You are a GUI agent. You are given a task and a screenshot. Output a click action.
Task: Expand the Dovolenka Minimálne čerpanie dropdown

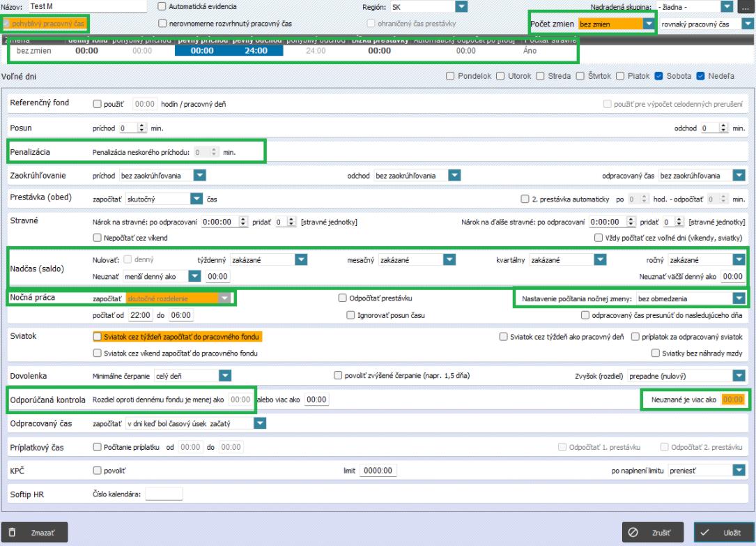(224, 376)
